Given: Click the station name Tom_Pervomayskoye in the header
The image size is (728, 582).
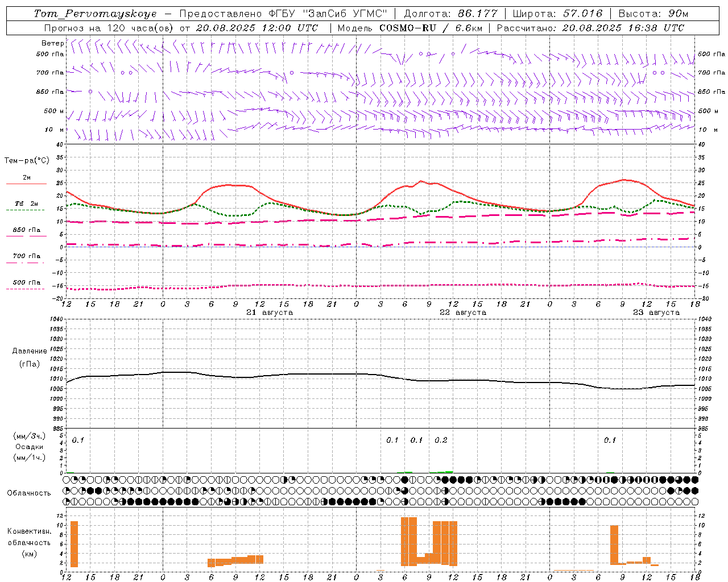Looking at the screenshot, I should [x=95, y=14].
